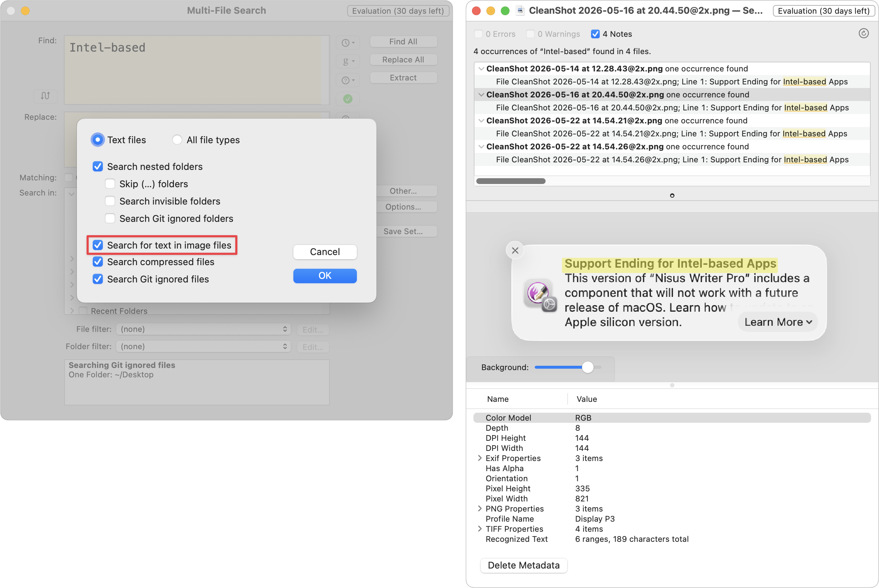
Task: Open the help question-mark dropdown
Action: (x=347, y=80)
